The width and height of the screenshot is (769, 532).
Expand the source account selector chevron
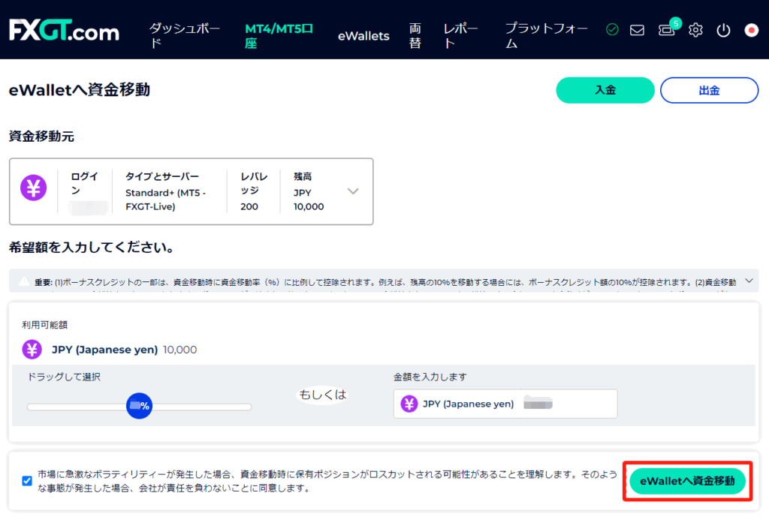click(x=353, y=191)
